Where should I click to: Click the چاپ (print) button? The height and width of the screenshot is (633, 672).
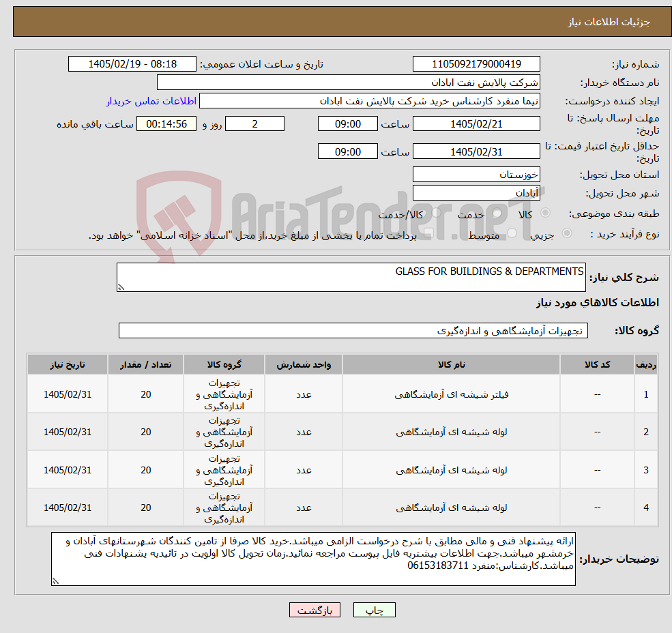374,610
